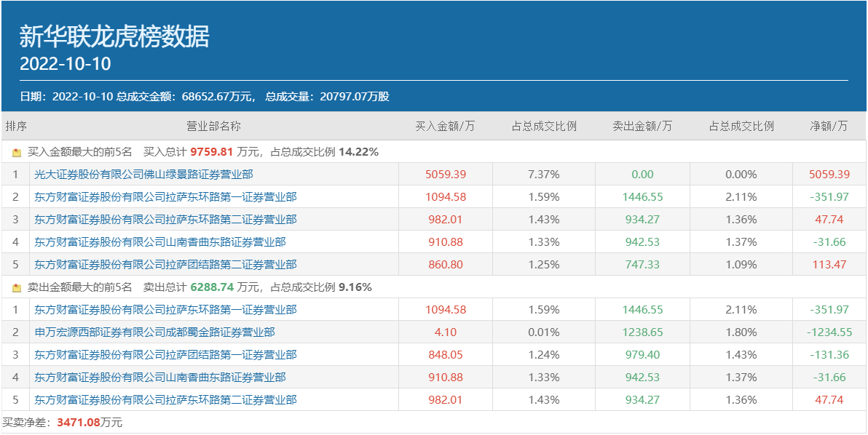Click the 营业部名称 column header

(213, 127)
